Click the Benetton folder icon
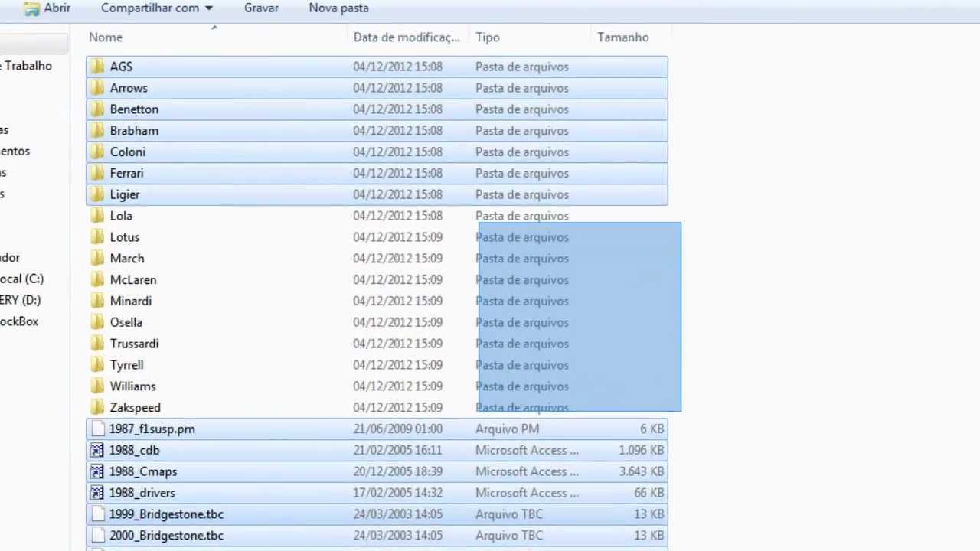The image size is (980, 551). [x=96, y=109]
